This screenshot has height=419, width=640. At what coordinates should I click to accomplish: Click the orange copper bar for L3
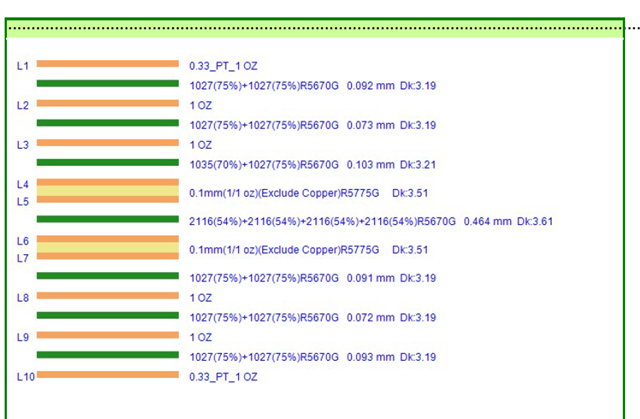pos(108,143)
